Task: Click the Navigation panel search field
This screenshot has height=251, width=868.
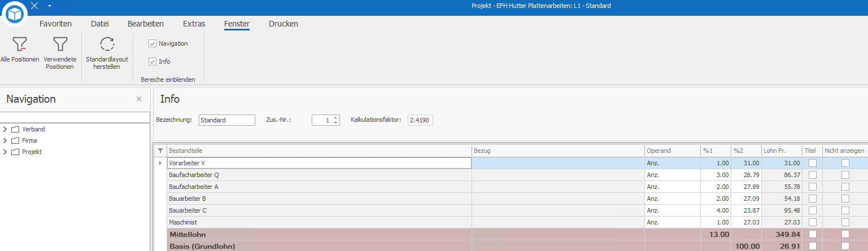Action: 75,117
